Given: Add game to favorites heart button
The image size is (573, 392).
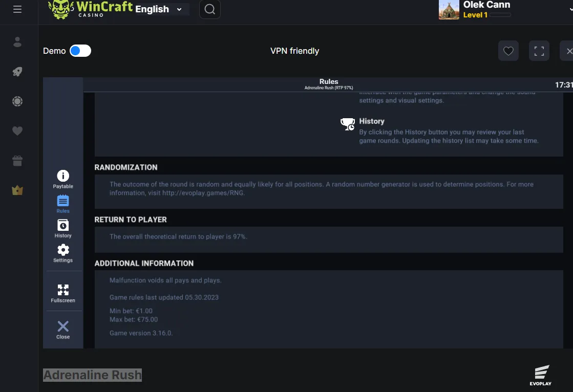Looking at the screenshot, I should coord(508,51).
